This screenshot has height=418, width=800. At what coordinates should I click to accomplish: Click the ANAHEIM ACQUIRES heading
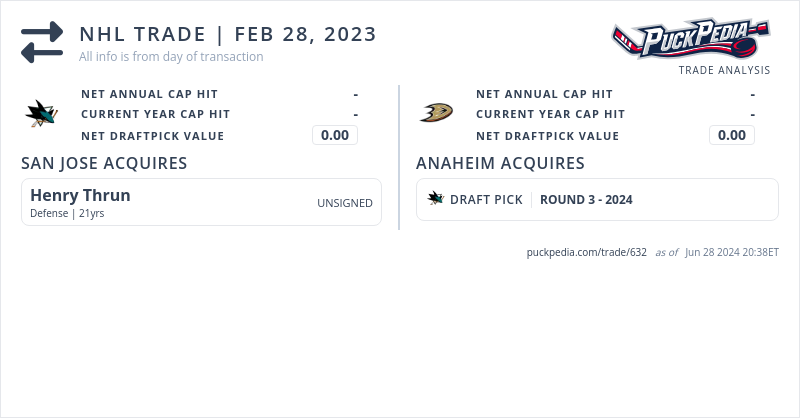tap(500, 163)
